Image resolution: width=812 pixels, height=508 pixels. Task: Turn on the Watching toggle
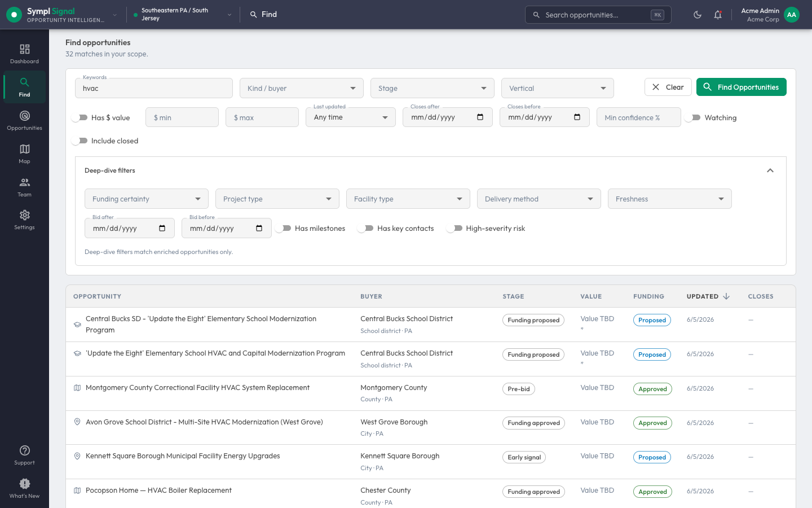click(692, 117)
